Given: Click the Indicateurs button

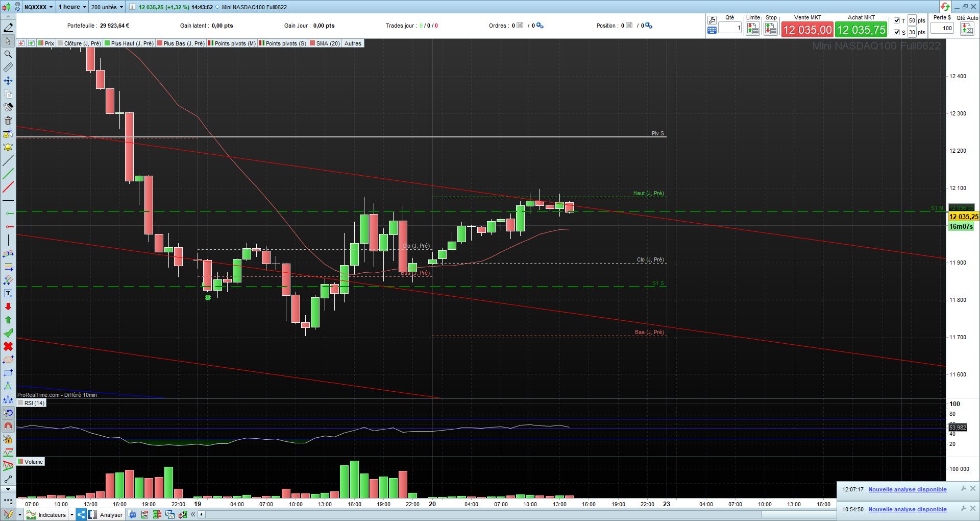Looking at the screenshot, I should [47, 515].
